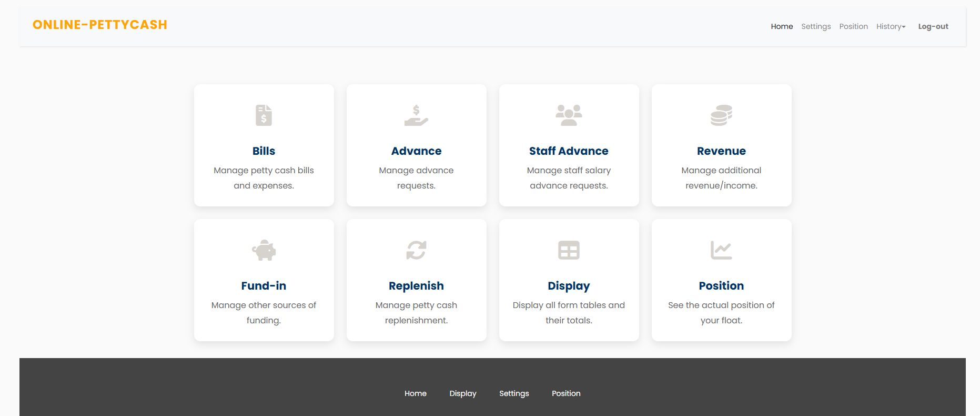Click text 'Manage petty cash bills and expenses.'
980x416 pixels.
(x=264, y=178)
